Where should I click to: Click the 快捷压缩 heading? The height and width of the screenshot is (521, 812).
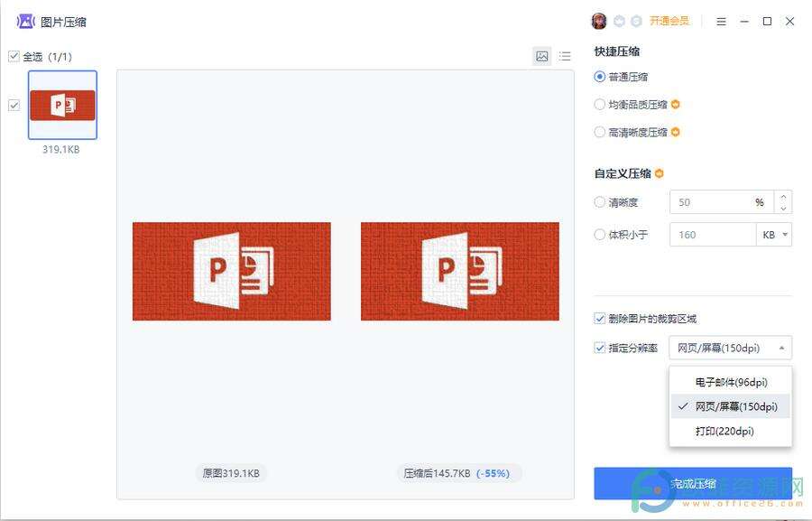[x=617, y=51]
